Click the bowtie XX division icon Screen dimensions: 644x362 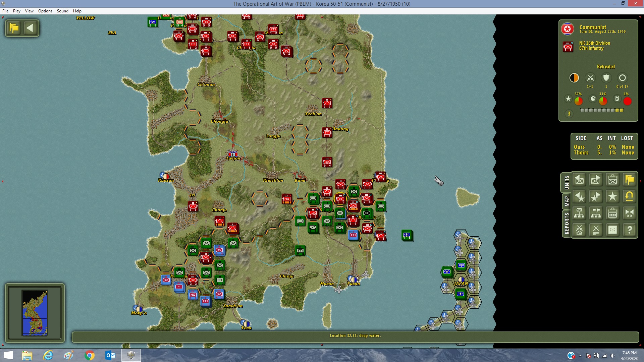(630, 213)
